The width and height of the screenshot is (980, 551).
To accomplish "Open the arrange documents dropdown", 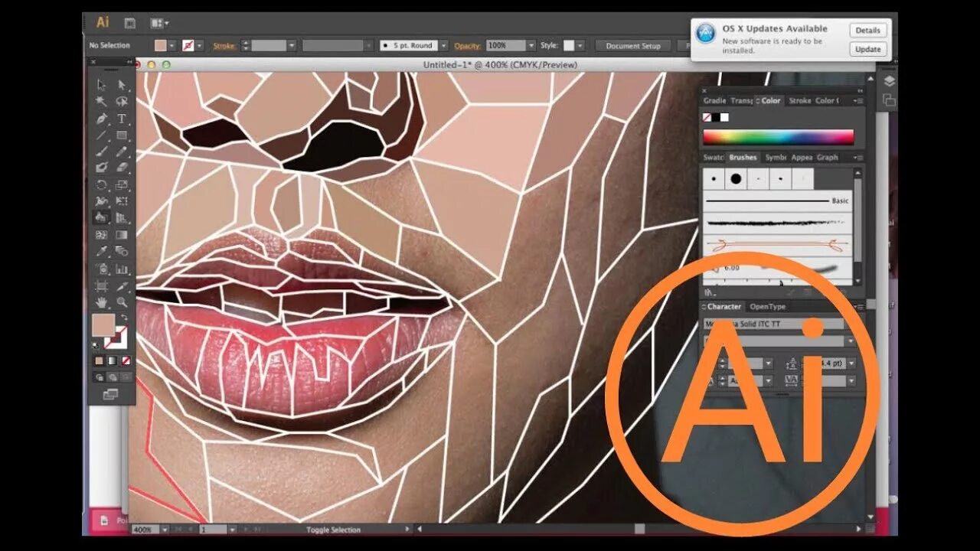I will [159, 23].
